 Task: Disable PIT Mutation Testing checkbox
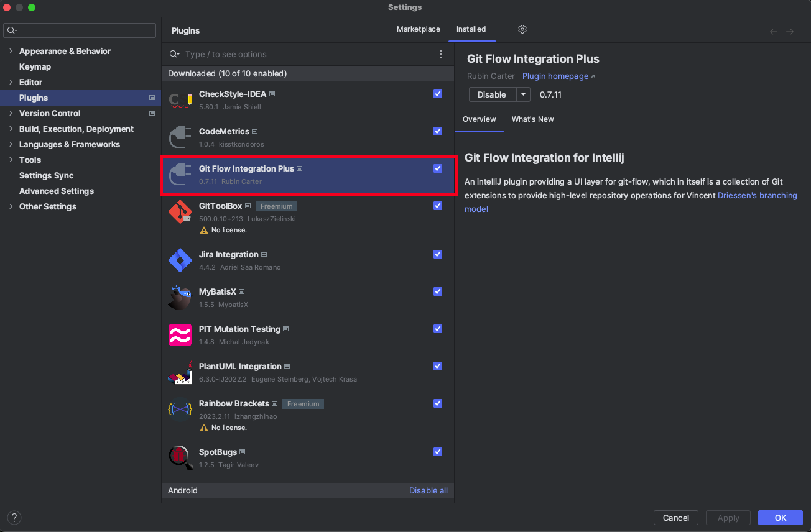(438, 329)
